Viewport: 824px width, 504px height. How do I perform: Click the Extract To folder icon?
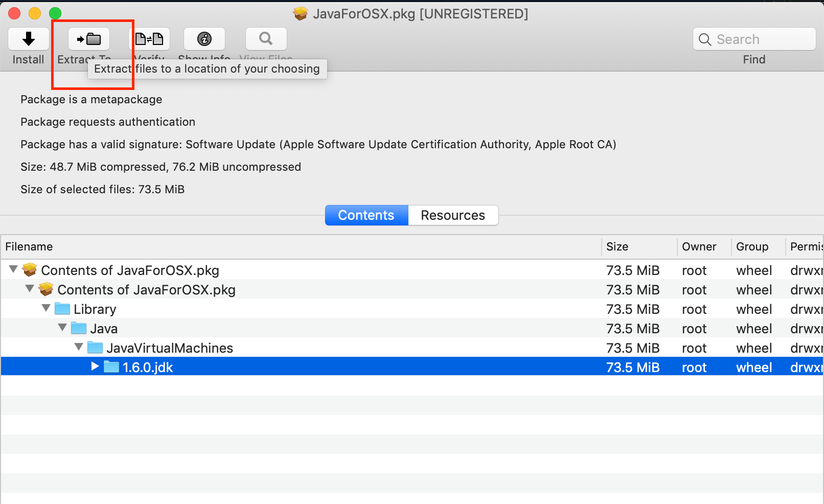point(89,39)
